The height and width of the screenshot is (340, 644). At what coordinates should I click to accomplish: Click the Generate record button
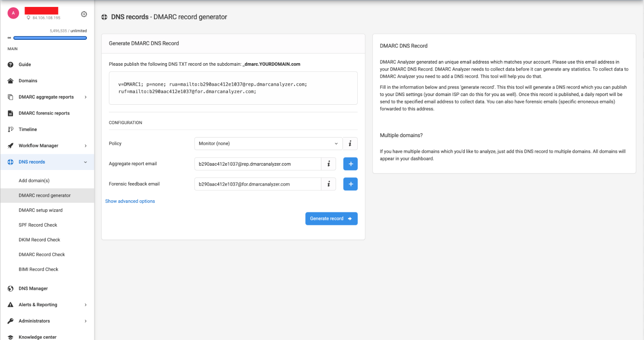tap(331, 218)
